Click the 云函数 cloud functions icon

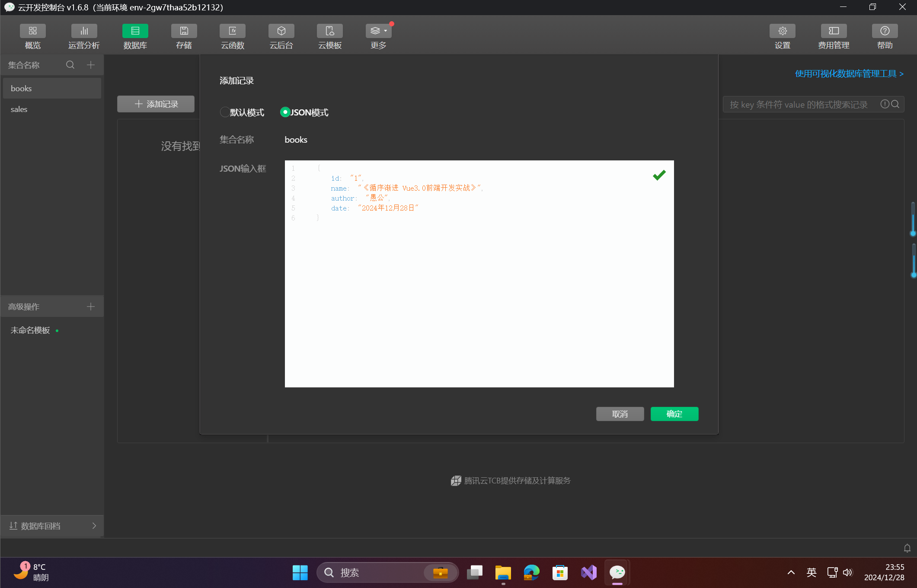point(233,31)
